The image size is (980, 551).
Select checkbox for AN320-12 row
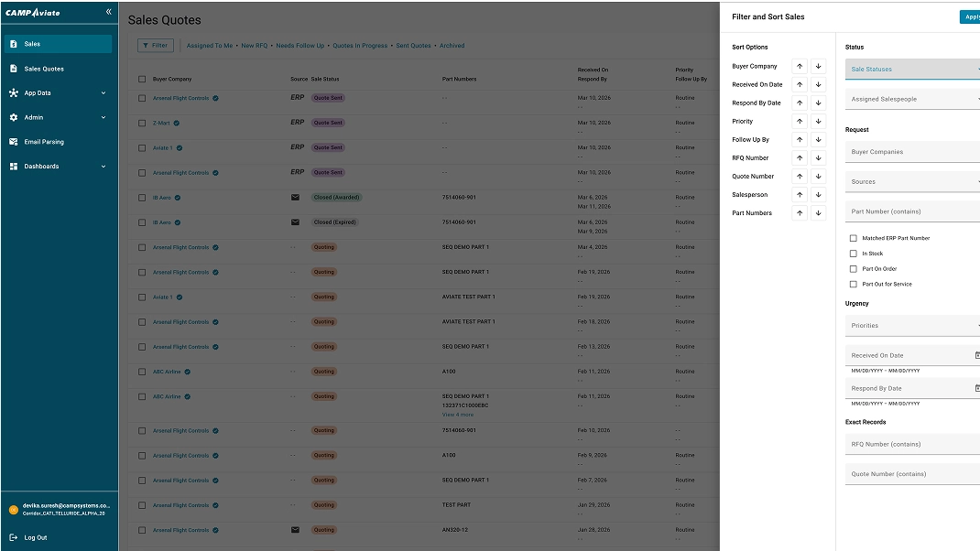point(142,530)
